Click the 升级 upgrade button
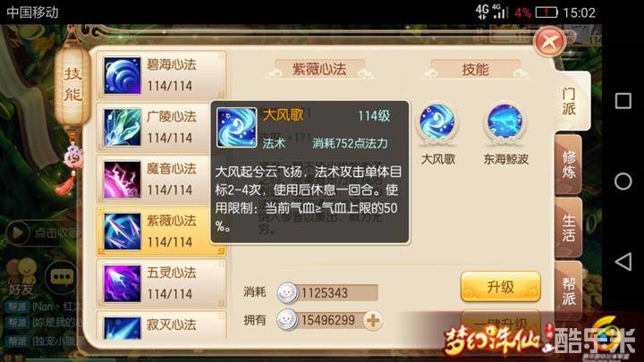The width and height of the screenshot is (644, 362). [500, 287]
